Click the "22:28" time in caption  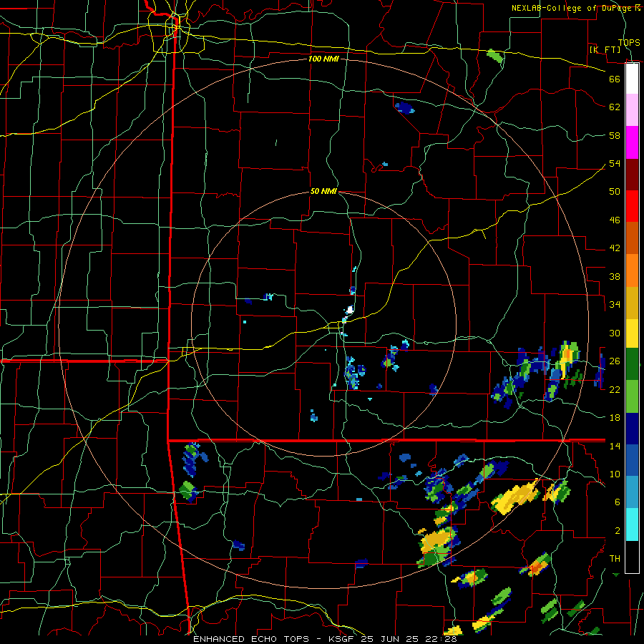click(x=441, y=639)
